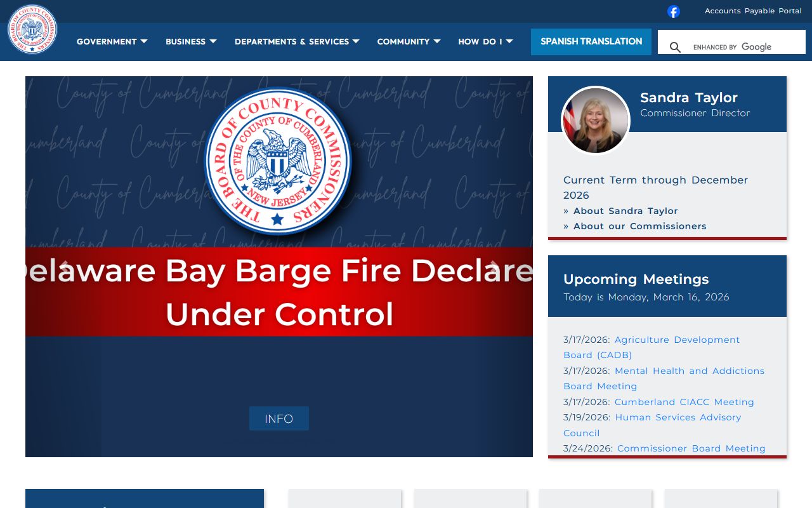Open the Commissioner Board Meeting link
The width and height of the screenshot is (812, 508).
(691, 448)
